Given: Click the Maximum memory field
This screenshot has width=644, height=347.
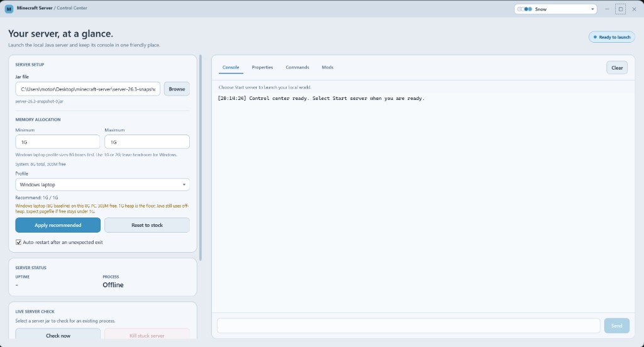Looking at the screenshot, I should point(147,141).
